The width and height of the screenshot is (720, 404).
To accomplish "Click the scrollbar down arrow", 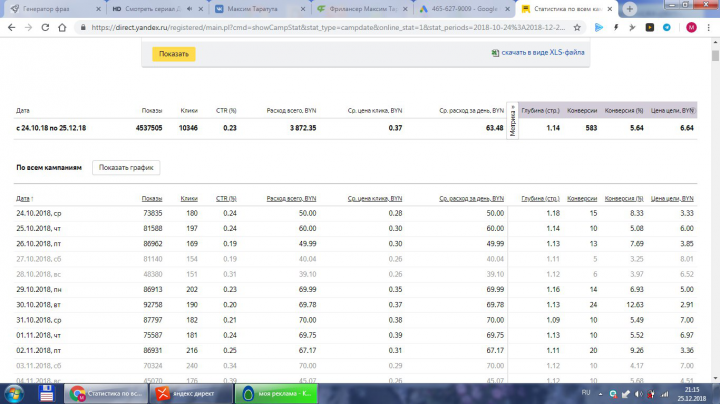I will (x=715, y=379).
